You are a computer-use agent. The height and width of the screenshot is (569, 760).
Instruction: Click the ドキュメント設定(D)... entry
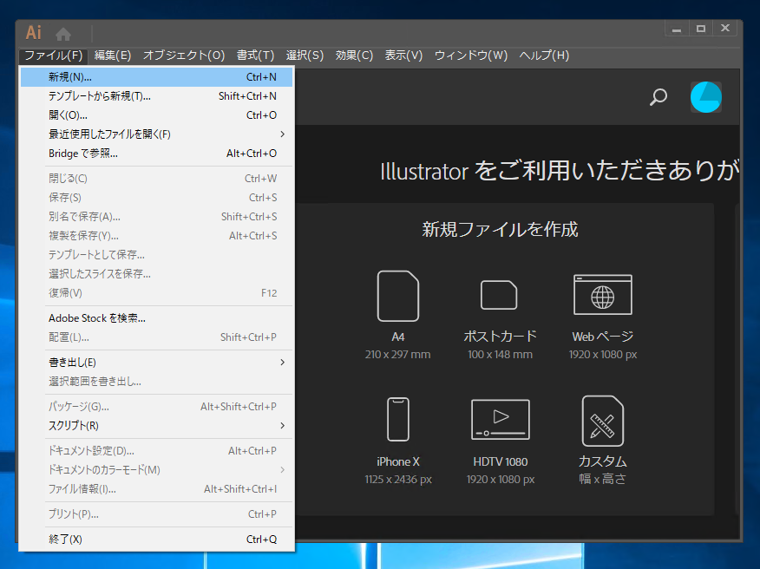click(157, 451)
